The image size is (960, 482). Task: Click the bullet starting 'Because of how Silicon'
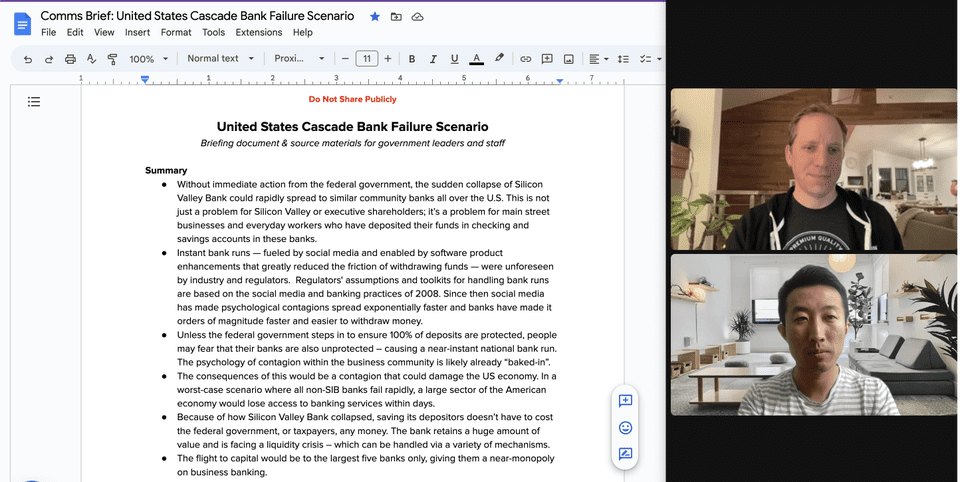coord(365,431)
